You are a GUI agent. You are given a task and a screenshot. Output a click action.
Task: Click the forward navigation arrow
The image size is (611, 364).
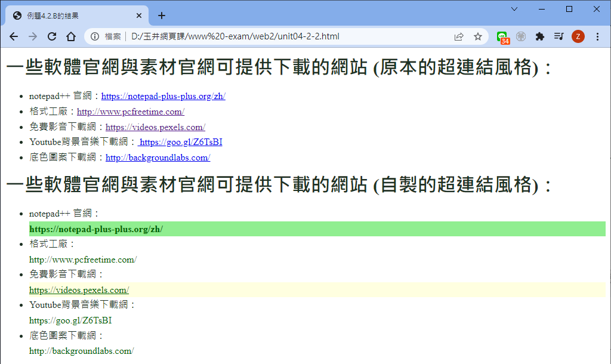[33, 36]
